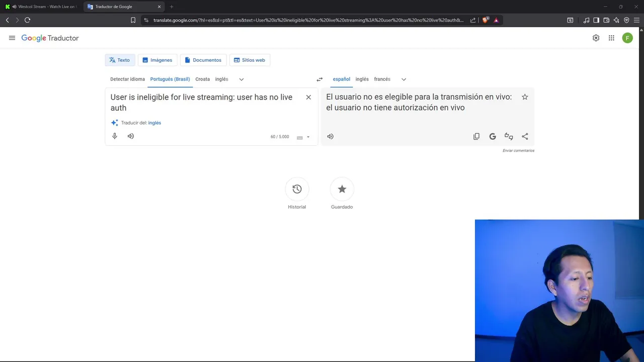Share the translation

525,136
